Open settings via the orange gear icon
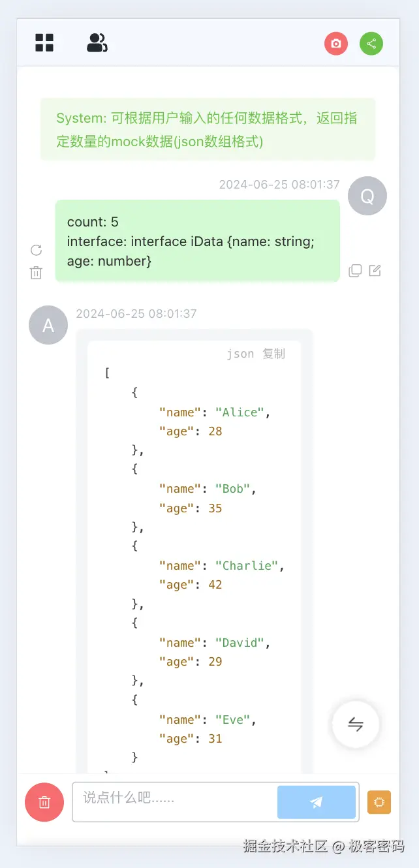 379,802
